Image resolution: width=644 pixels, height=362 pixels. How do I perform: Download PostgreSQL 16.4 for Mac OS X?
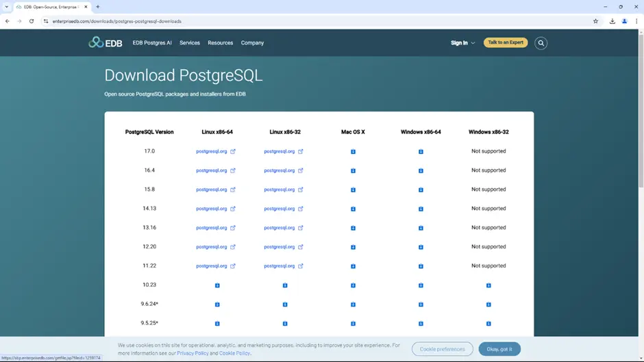pyautogui.click(x=353, y=170)
